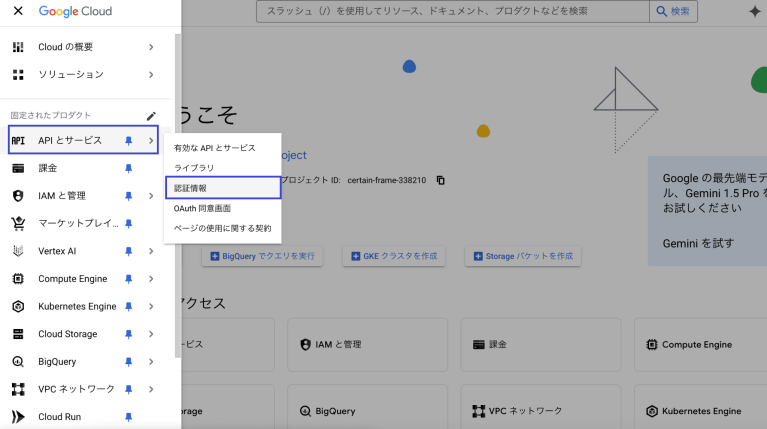Click the plus icon on GKE クラスタを作成
The image size is (767, 429).
[x=356, y=256]
